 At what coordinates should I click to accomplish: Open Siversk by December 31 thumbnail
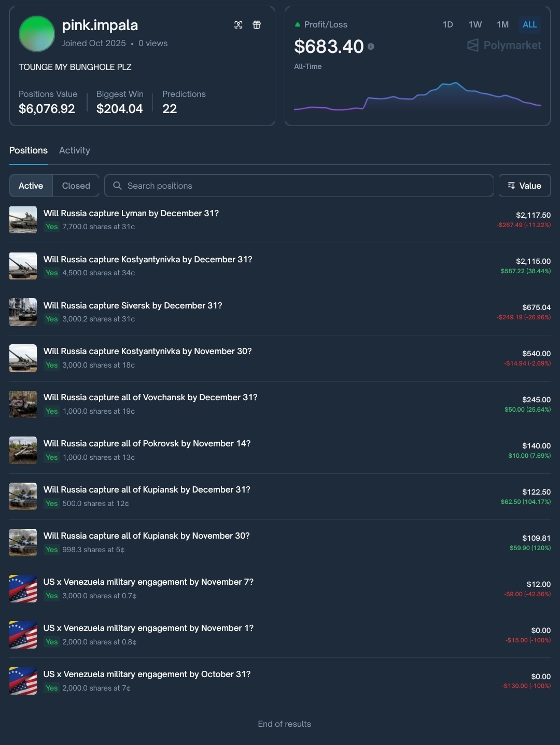point(23,312)
